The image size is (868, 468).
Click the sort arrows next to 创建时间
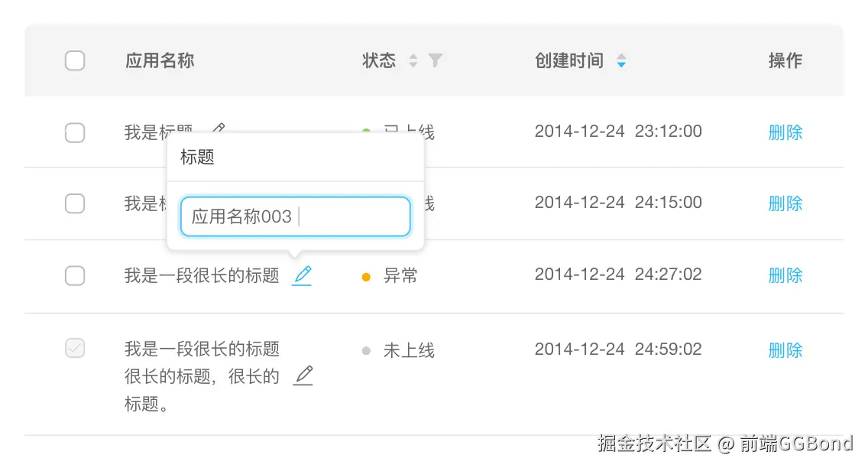[621, 60]
